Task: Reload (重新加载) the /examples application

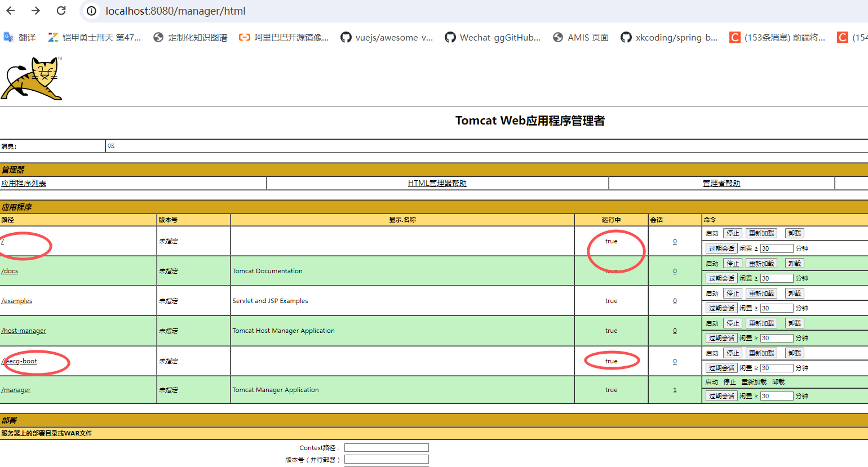Action: [x=761, y=293]
